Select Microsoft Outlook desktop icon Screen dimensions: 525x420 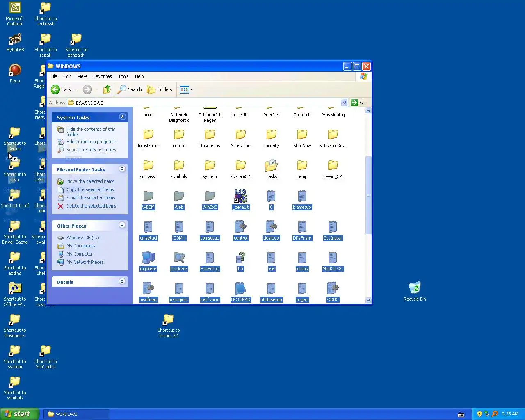point(15,14)
